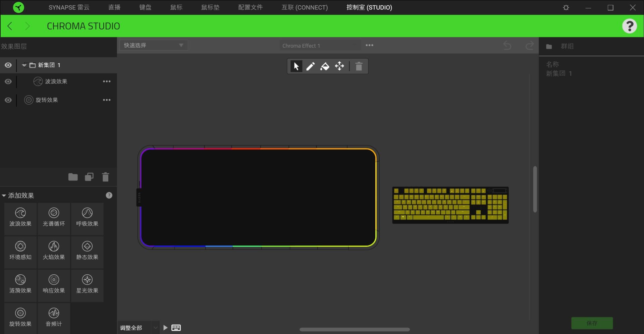Image resolution: width=644 pixels, height=334 pixels.
Task: Delete the selected effect layer
Action: pyautogui.click(x=105, y=177)
